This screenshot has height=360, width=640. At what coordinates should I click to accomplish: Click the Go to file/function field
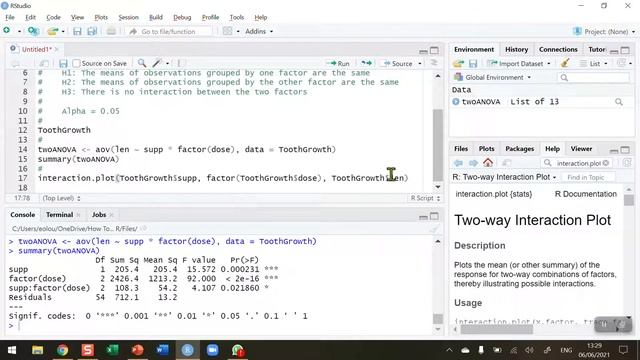coord(168,31)
